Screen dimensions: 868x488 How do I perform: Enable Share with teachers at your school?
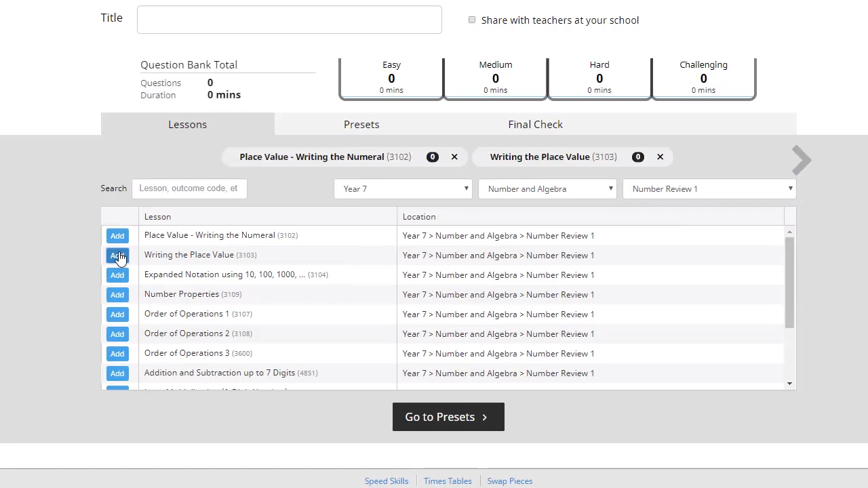[x=472, y=20]
